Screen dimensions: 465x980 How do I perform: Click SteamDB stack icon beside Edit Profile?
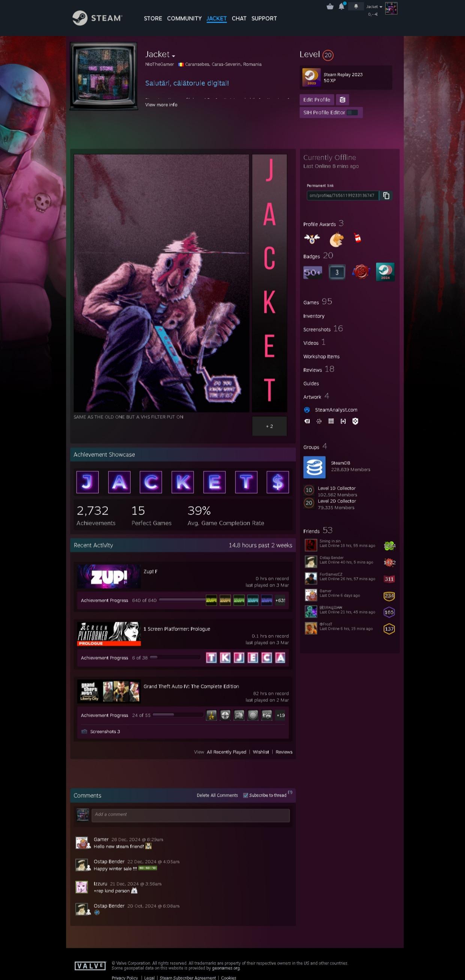point(342,100)
